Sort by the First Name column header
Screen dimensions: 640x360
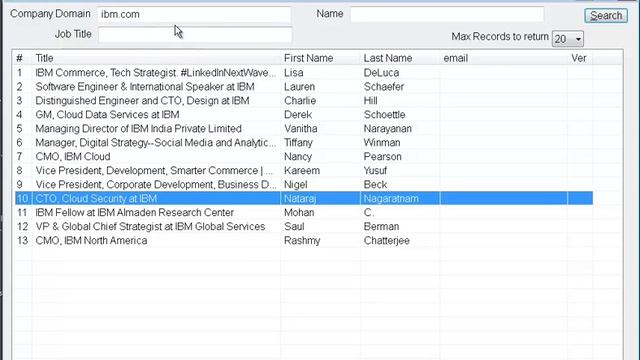tap(308, 58)
